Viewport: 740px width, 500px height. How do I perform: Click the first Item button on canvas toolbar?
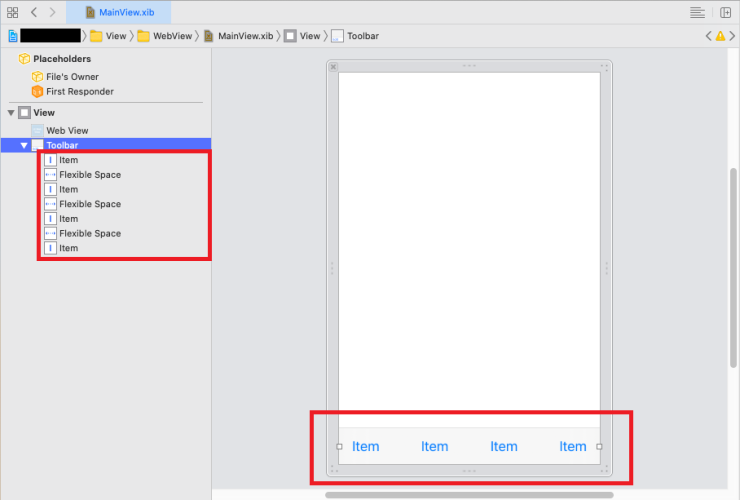click(x=365, y=447)
